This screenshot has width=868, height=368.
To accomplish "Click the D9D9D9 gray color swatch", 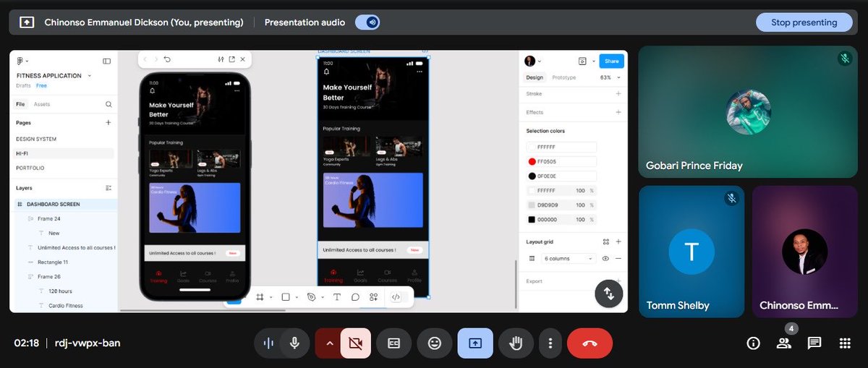I will 532,205.
